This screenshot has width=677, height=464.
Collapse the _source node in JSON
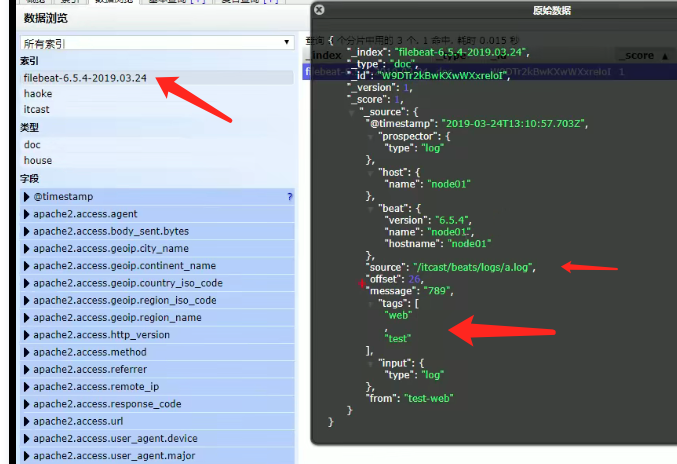351,113
